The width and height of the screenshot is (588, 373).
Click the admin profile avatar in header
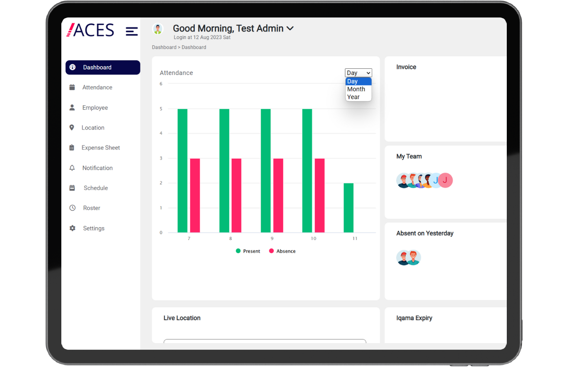coord(157,29)
